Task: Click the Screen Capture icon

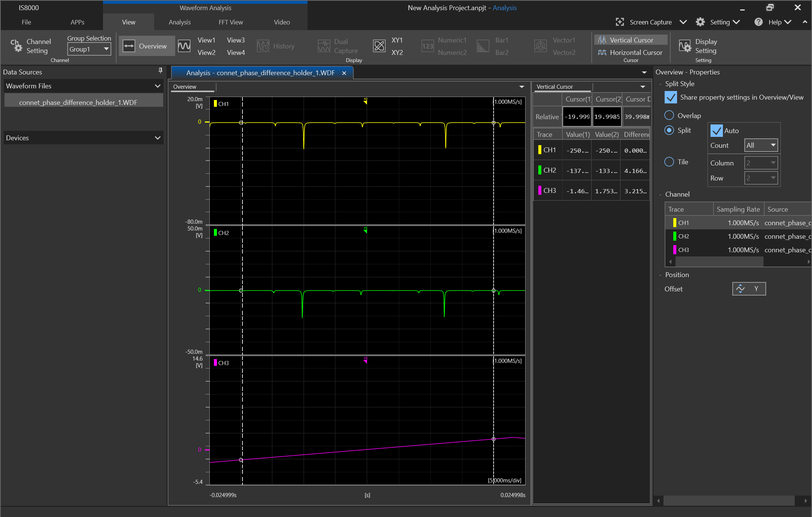Action: point(620,22)
